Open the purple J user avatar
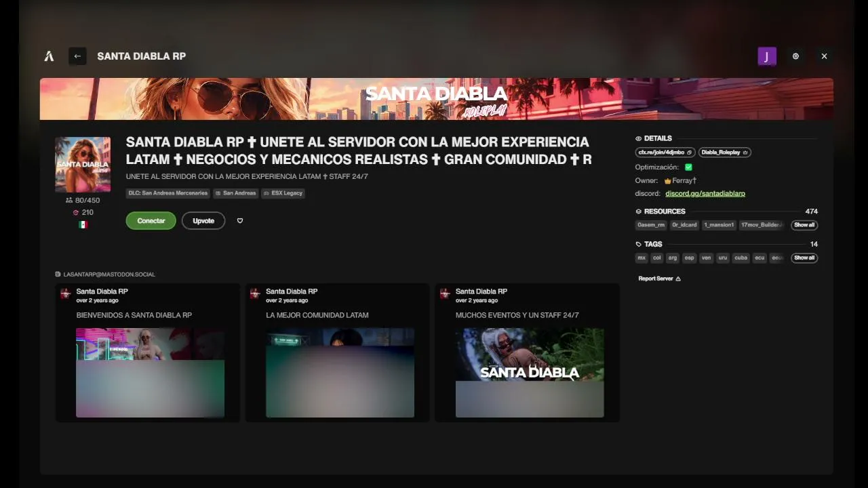 [x=766, y=56]
